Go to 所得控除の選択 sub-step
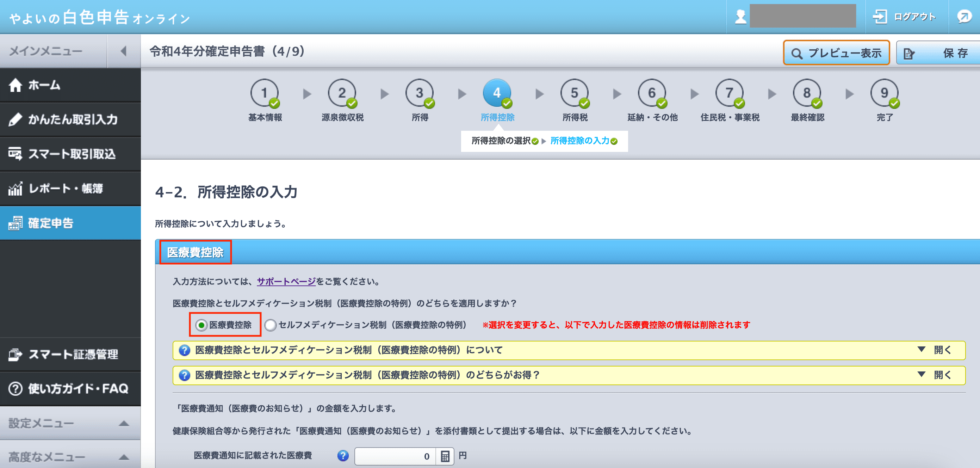Screen dimensions: 980x468 tap(501, 141)
